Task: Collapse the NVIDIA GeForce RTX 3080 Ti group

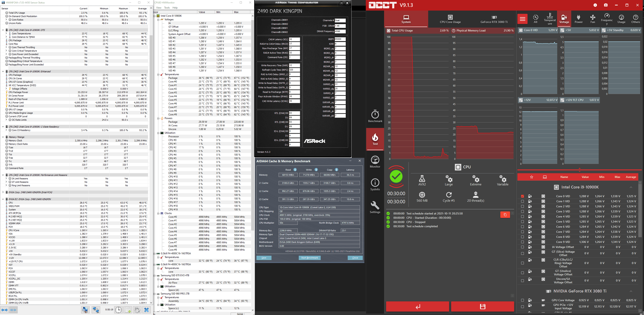Action: click(631, 291)
